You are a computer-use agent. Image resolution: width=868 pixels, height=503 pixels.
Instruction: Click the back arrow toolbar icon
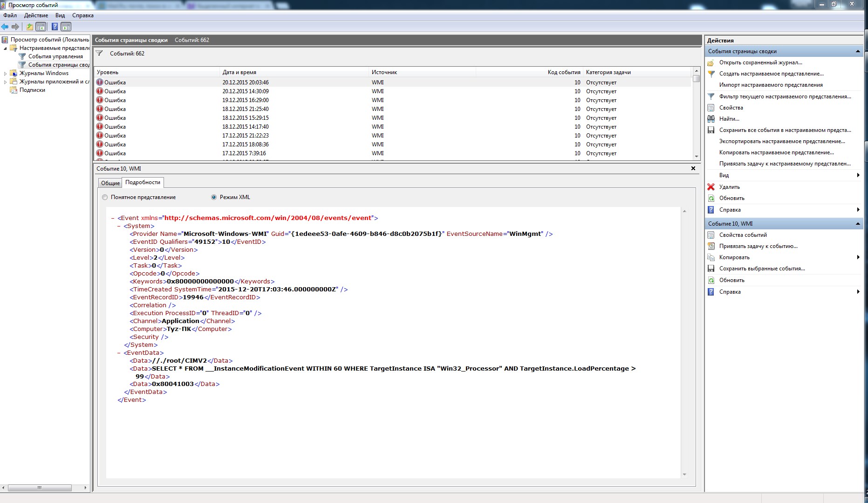tap(5, 27)
